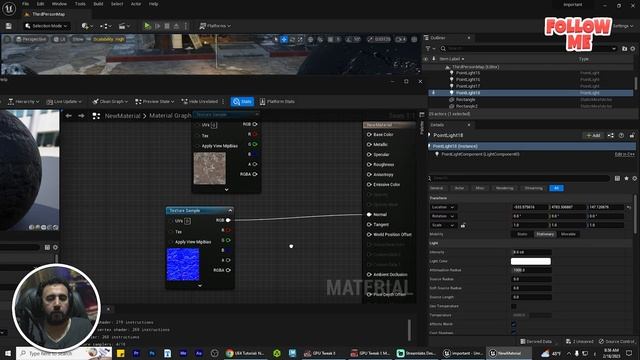Click the blue normal map texture thumbnail
Screen dimensions: 640x360
pyautogui.click(x=183, y=264)
